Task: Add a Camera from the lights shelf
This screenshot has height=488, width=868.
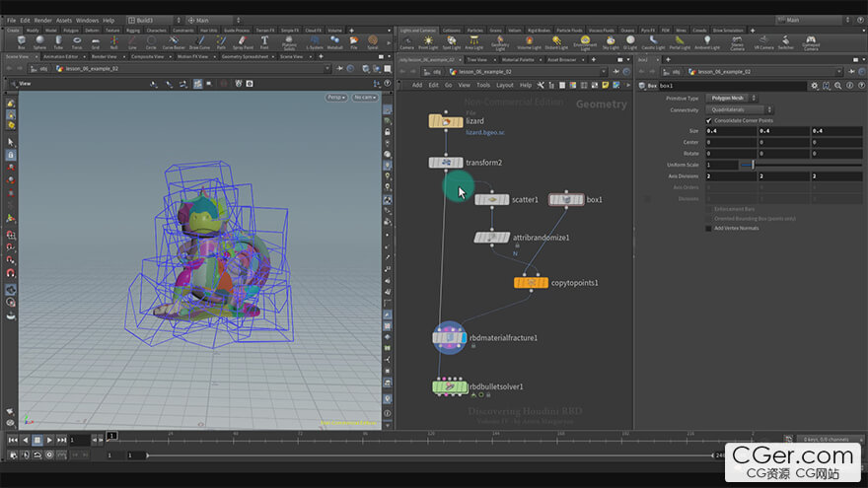Action: [x=406, y=43]
